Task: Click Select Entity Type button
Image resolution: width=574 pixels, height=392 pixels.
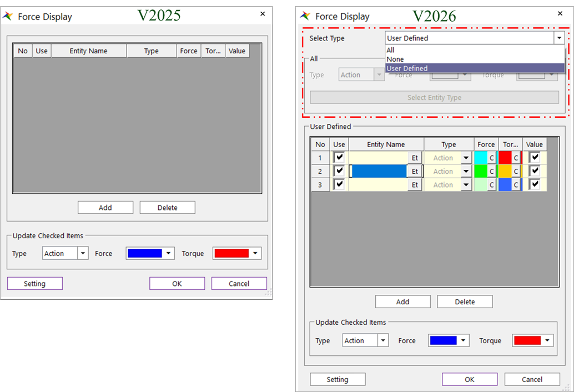Action: click(x=435, y=97)
